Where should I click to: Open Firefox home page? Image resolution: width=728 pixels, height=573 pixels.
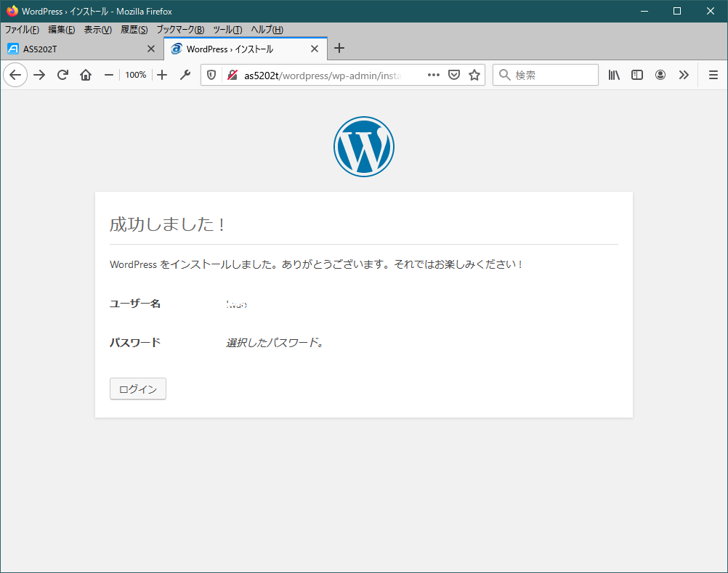pyautogui.click(x=86, y=75)
